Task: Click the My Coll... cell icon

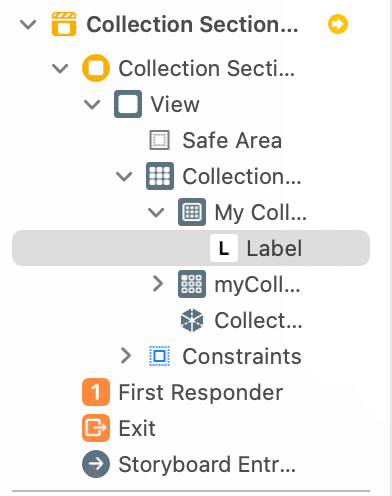Action: click(192, 212)
